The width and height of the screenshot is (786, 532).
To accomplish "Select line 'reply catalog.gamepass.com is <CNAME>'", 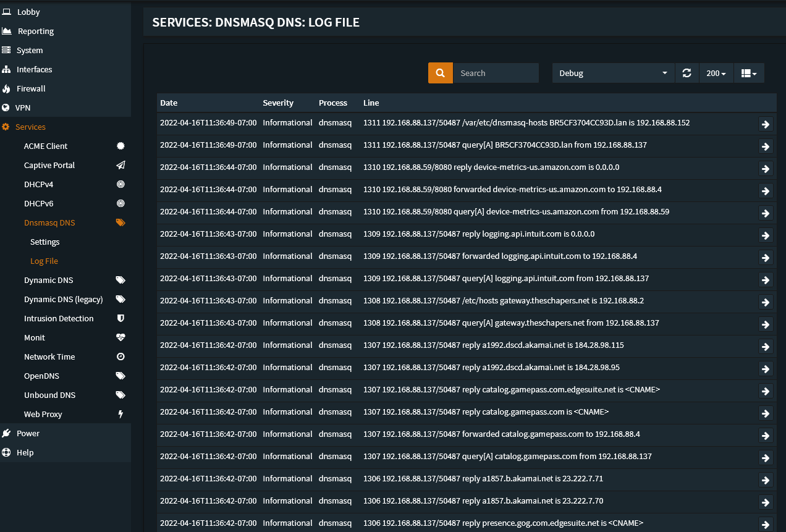I will tap(536, 412).
